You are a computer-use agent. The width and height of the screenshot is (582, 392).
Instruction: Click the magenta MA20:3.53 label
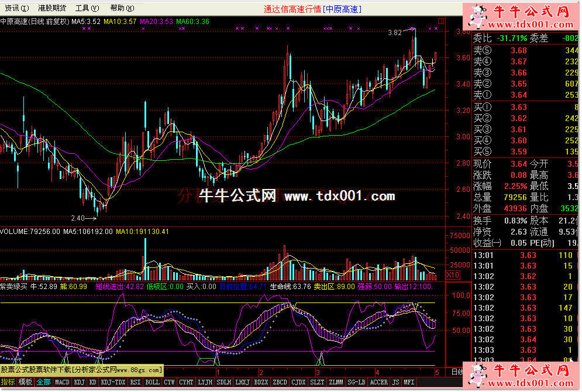pyautogui.click(x=156, y=22)
